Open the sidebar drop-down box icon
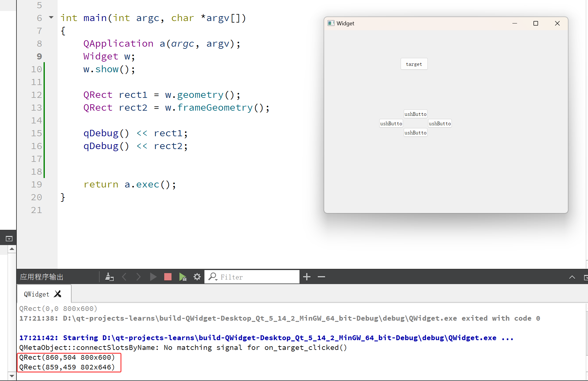588x381 pixels. [9, 239]
